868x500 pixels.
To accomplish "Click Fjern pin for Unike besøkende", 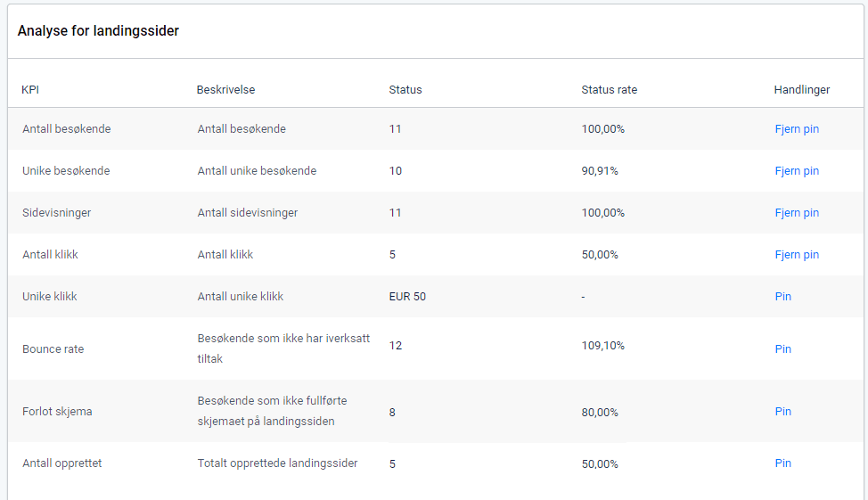I will pos(797,171).
